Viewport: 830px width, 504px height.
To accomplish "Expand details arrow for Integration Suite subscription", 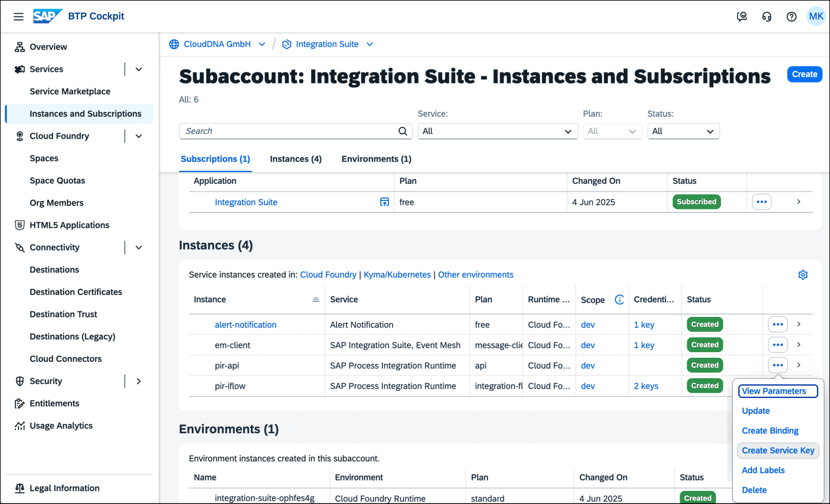I will pos(799,202).
